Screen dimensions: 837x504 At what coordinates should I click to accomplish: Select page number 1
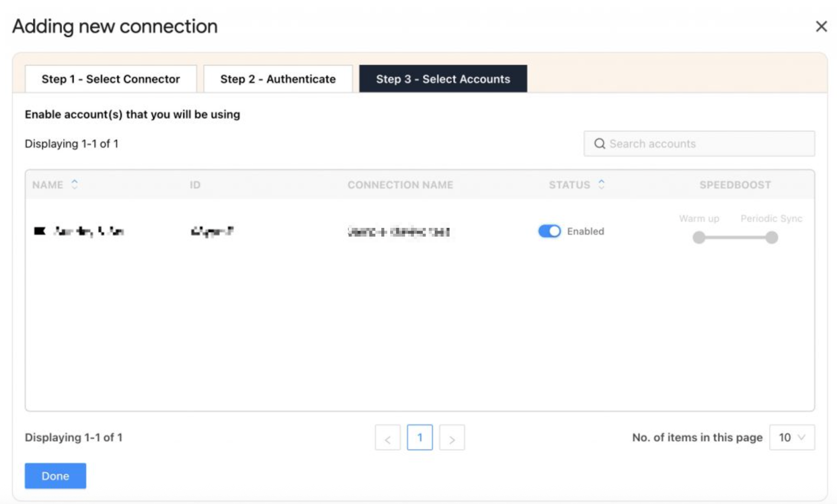point(420,438)
